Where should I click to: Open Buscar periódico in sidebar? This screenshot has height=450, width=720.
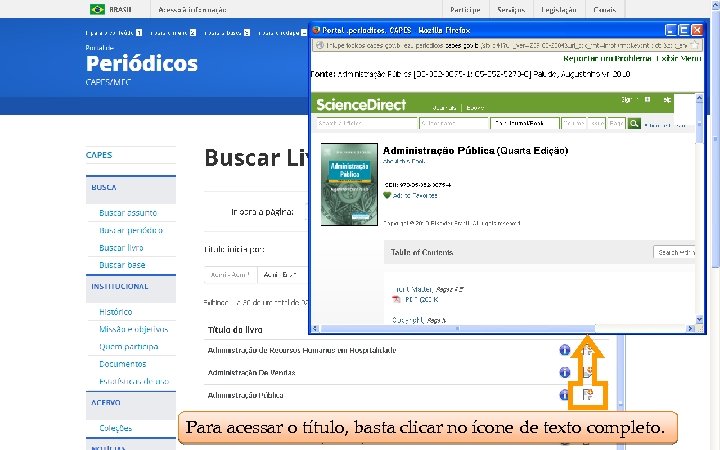pyautogui.click(x=131, y=230)
